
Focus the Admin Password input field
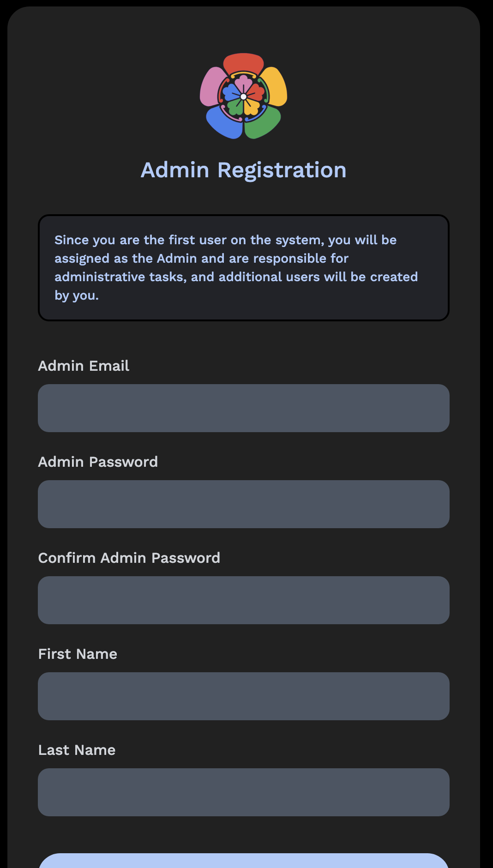coord(243,504)
